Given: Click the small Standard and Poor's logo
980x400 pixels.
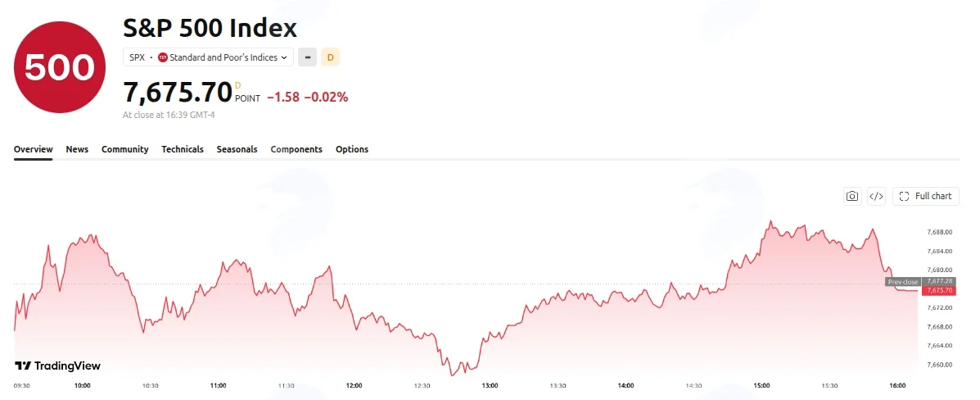Looking at the screenshot, I should (x=162, y=57).
